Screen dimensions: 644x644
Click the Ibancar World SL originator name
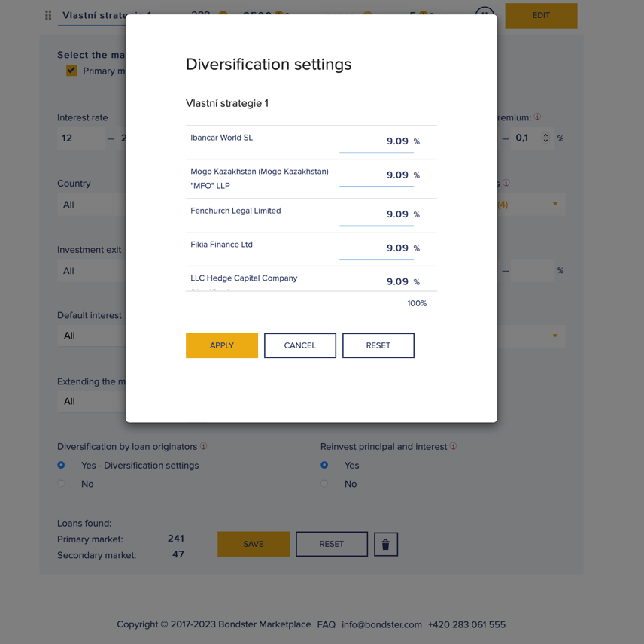(221, 138)
